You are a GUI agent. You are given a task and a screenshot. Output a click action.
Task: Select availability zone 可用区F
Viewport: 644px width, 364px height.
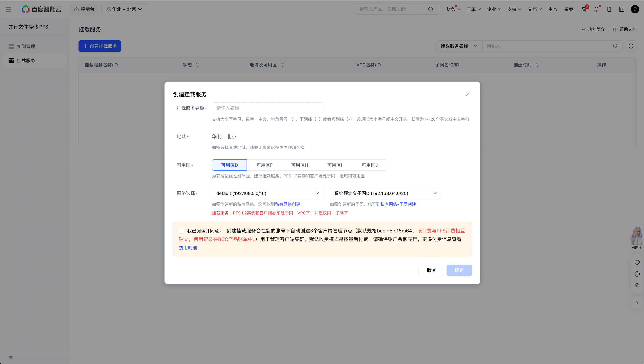[x=264, y=165]
